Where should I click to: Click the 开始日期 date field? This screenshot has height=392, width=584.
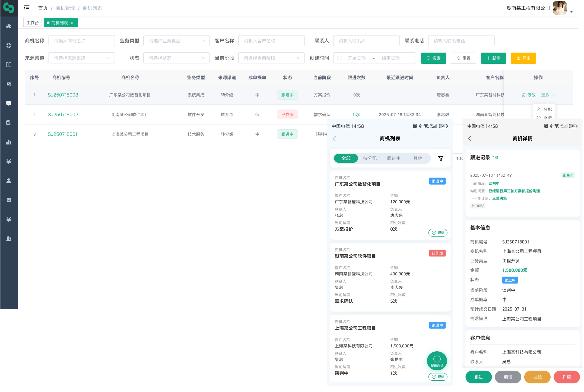tap(357, 58)
